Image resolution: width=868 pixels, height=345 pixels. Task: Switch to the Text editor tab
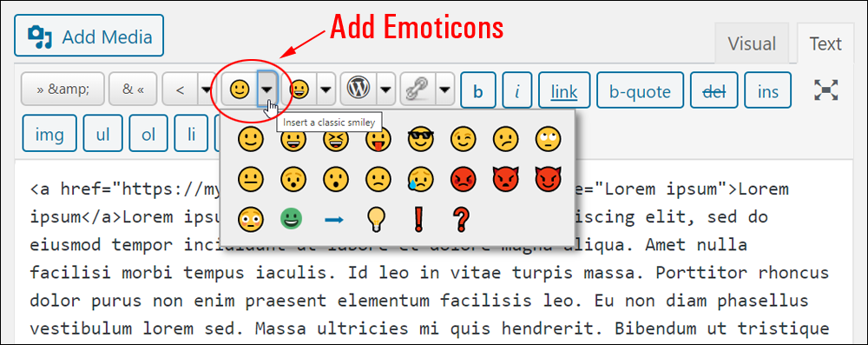tap(825, 43)
